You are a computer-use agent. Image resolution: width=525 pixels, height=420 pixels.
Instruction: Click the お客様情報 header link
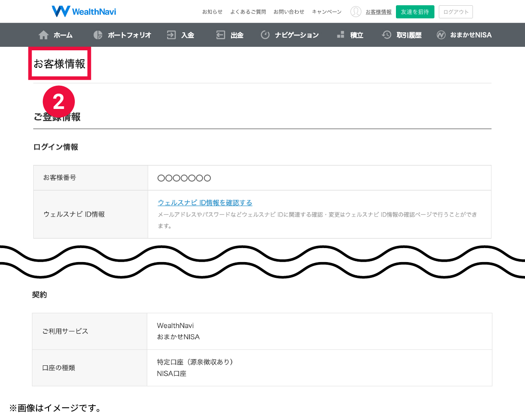[378, 12]
